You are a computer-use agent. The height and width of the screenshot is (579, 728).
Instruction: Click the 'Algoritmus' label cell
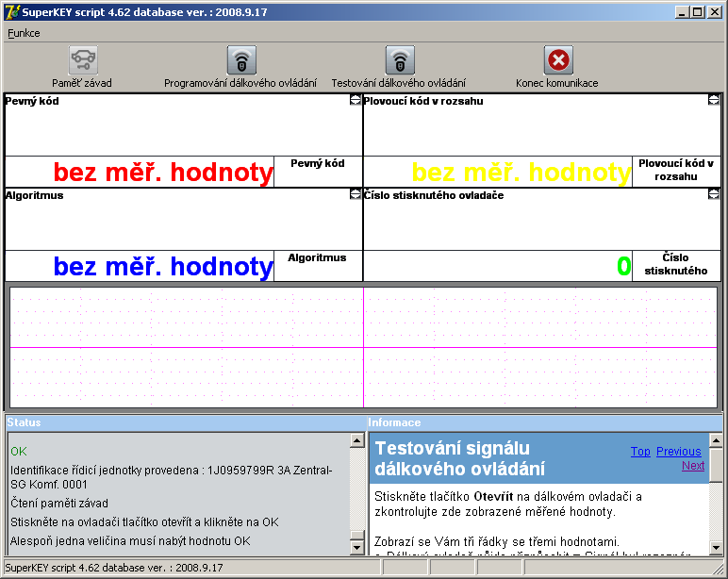318,266
